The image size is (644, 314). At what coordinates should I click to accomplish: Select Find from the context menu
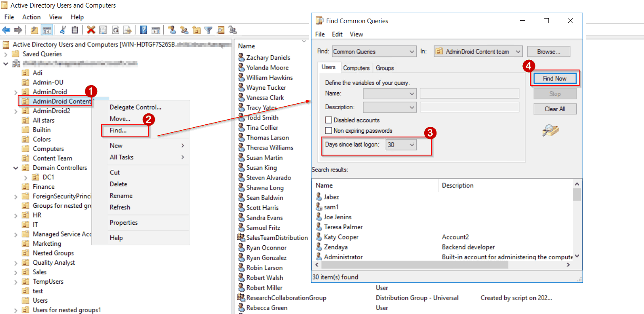tap(117, 130)
